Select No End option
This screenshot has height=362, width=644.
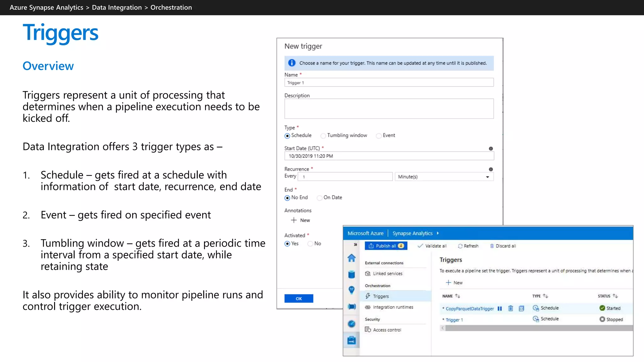[287, 198]
